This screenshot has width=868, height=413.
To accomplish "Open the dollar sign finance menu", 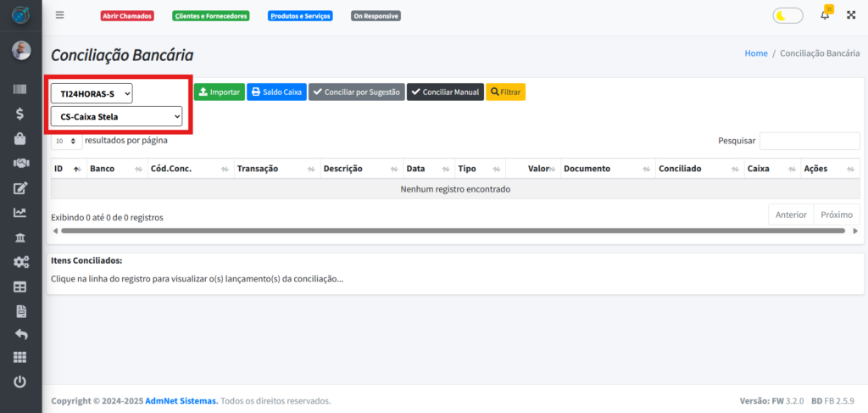I will point(20,114).
